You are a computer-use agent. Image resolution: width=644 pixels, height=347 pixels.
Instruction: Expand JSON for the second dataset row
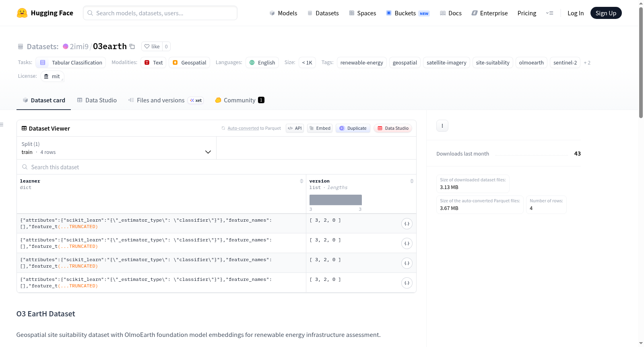[x=407, y=243]
